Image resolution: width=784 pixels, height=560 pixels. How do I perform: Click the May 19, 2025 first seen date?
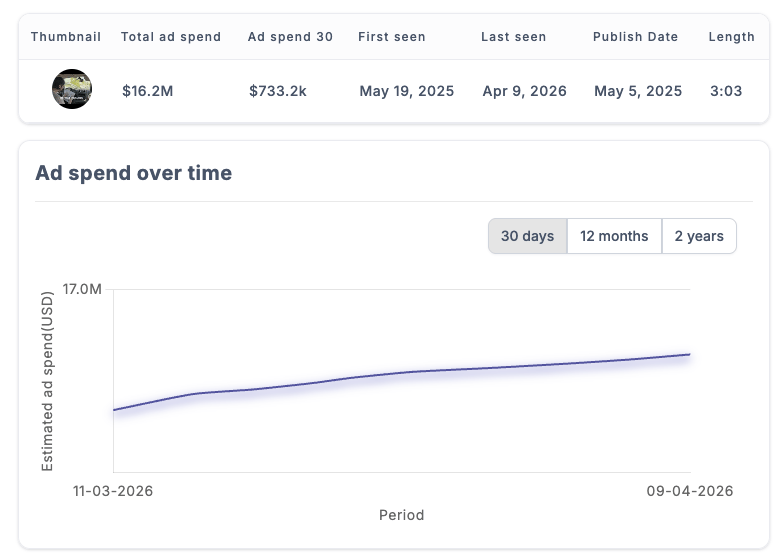(406, 91)
